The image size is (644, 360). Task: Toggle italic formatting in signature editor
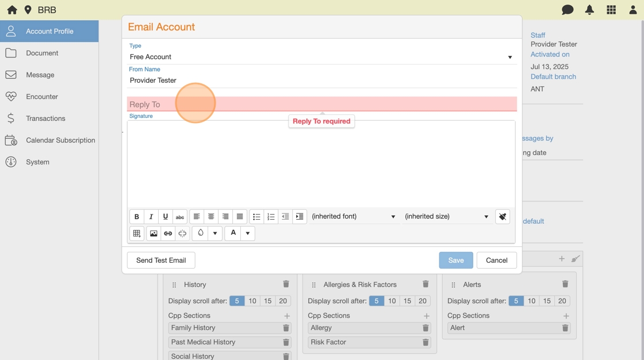tap(151, 217)
